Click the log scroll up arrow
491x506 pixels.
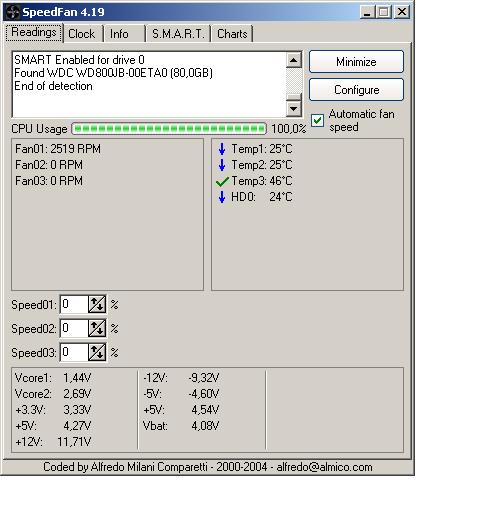[294, 60]
